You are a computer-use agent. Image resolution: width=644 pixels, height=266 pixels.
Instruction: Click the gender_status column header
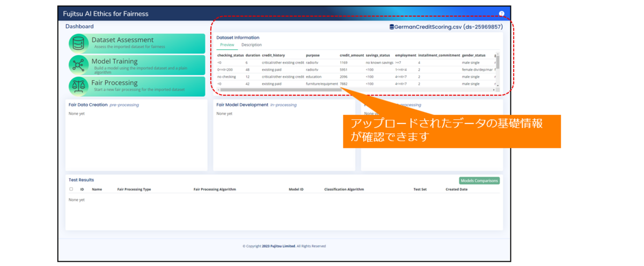(x=474, y=55)
